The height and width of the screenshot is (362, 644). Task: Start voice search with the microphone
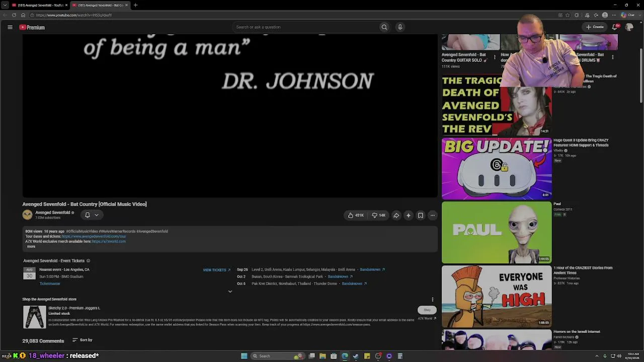click(x=400, y=27)
